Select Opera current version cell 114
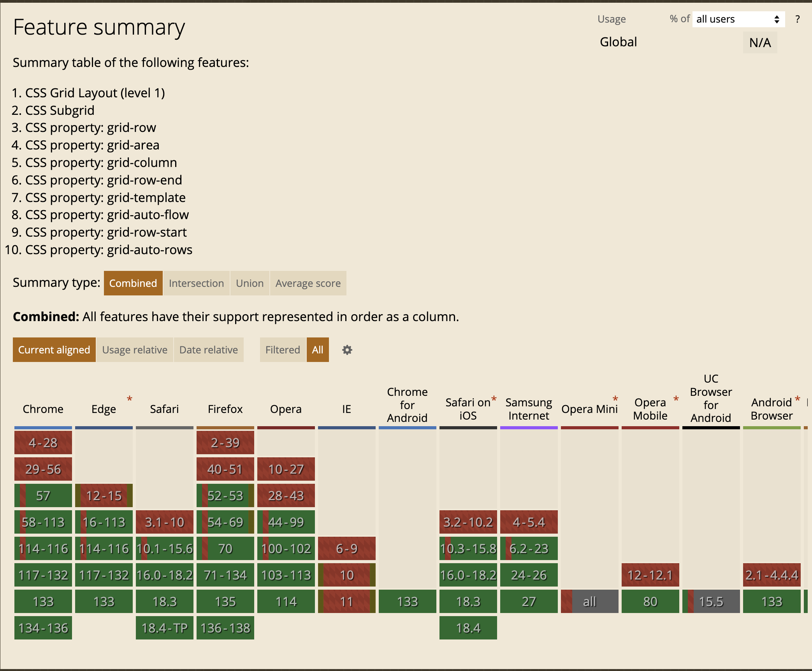812x671 pixels. click(286, 601)
